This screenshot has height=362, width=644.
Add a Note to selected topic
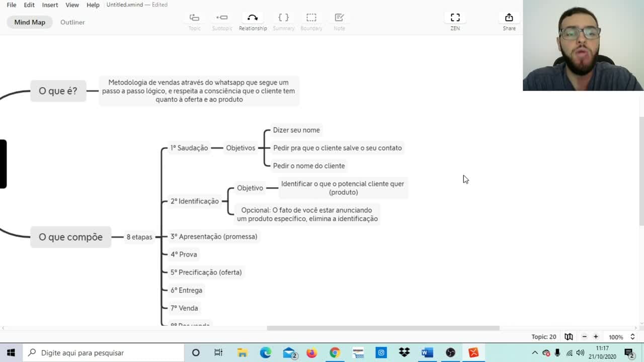click(x=339, y=22)
